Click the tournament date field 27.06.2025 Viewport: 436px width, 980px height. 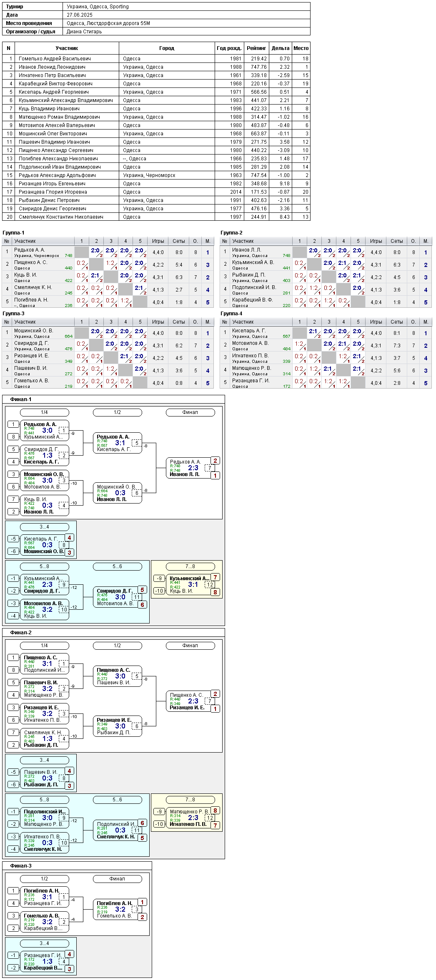(80, 15)
